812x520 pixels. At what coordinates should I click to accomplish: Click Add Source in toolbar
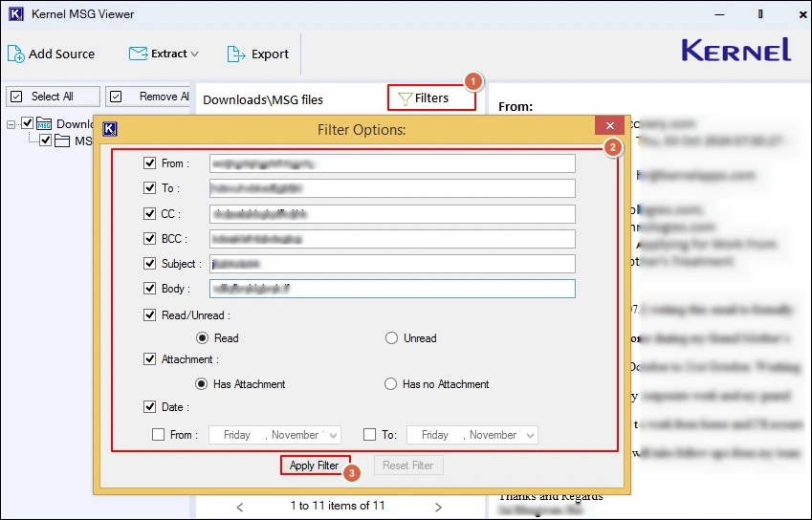coord(52,54)
